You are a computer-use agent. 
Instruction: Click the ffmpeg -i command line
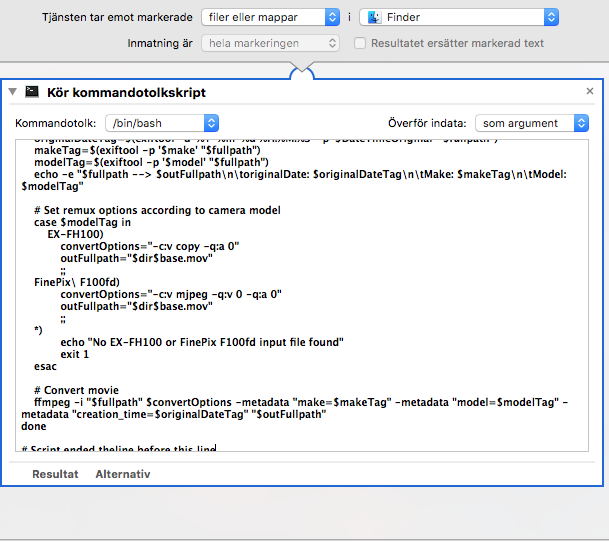coord(295,408)
